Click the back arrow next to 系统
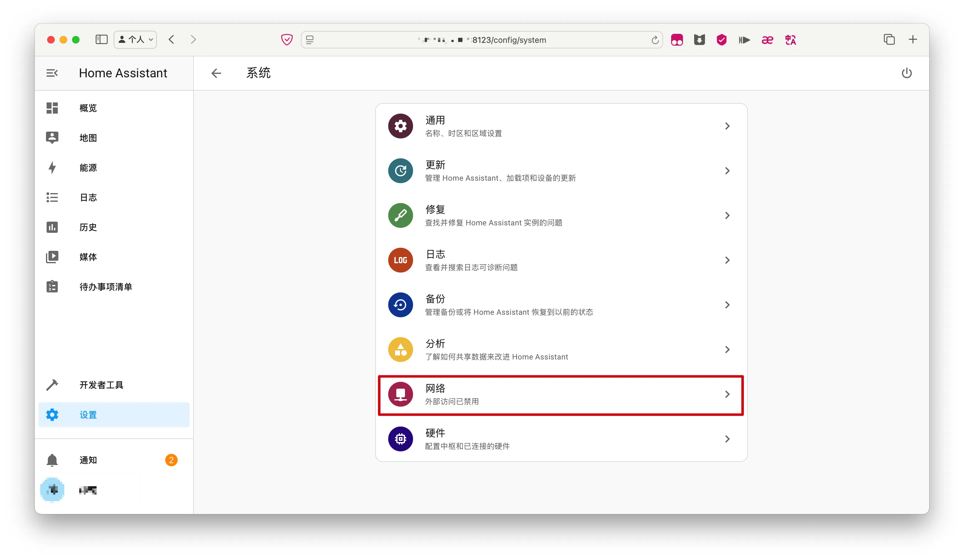 (216, 73)
